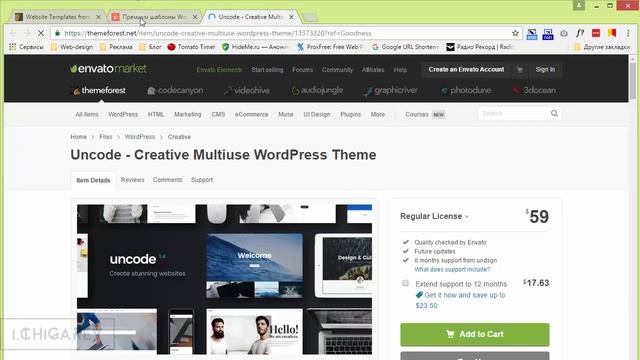Go back to previous page
The image size is (640, 360).
coord(13,33)
